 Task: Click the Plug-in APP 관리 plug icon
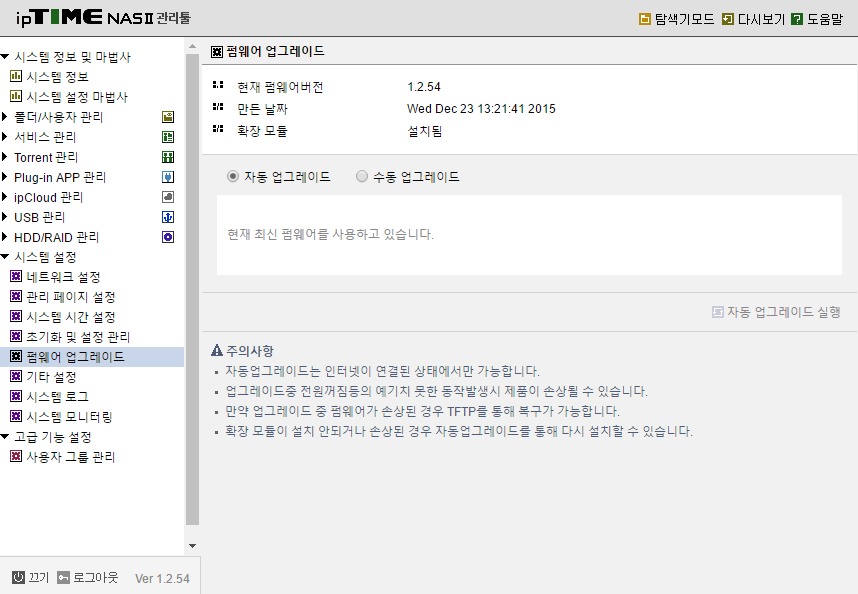point(168,177)
